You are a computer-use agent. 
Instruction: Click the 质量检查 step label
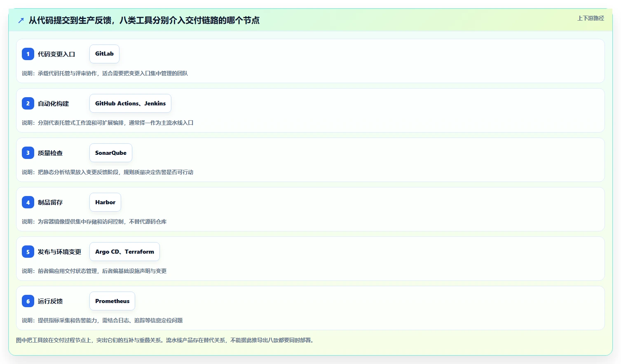tap(50, 153)
